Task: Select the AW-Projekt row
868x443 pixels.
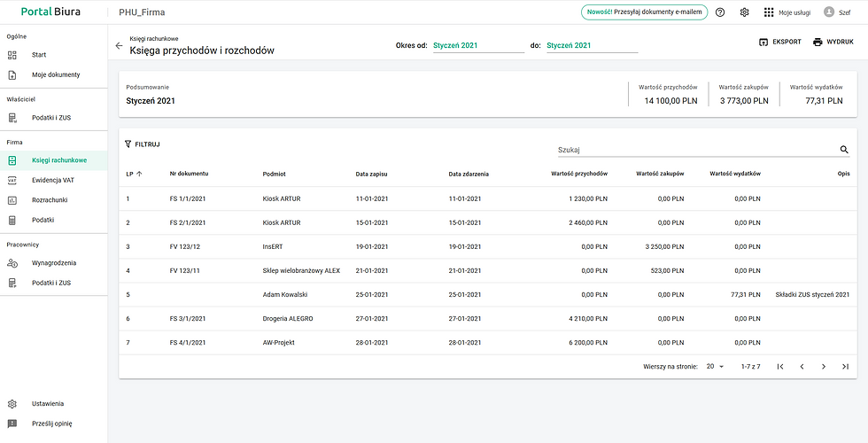Action: point(488,342)
